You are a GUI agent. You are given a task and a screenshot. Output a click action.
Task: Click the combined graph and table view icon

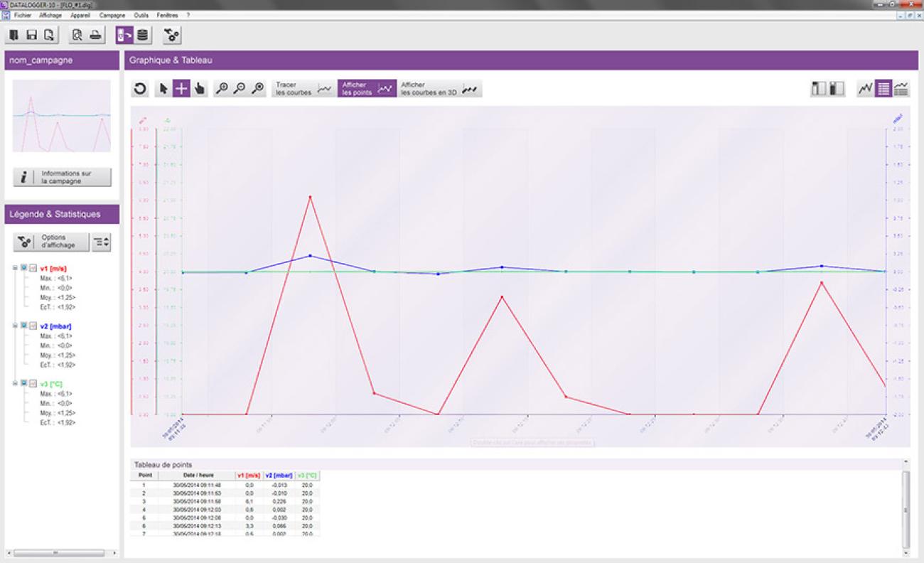click(x=901, y=88)
